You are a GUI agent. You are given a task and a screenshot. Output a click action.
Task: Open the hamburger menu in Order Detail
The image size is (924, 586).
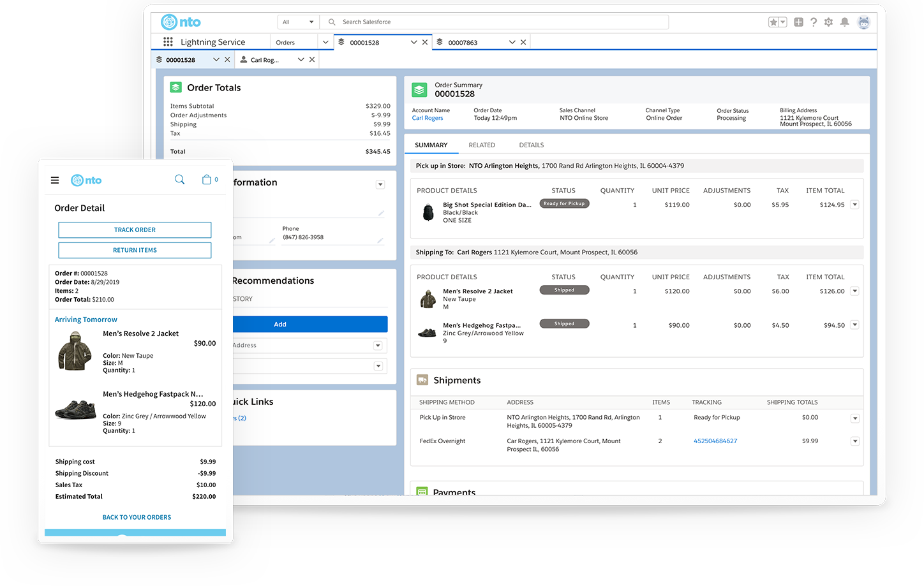click(55, 179)
